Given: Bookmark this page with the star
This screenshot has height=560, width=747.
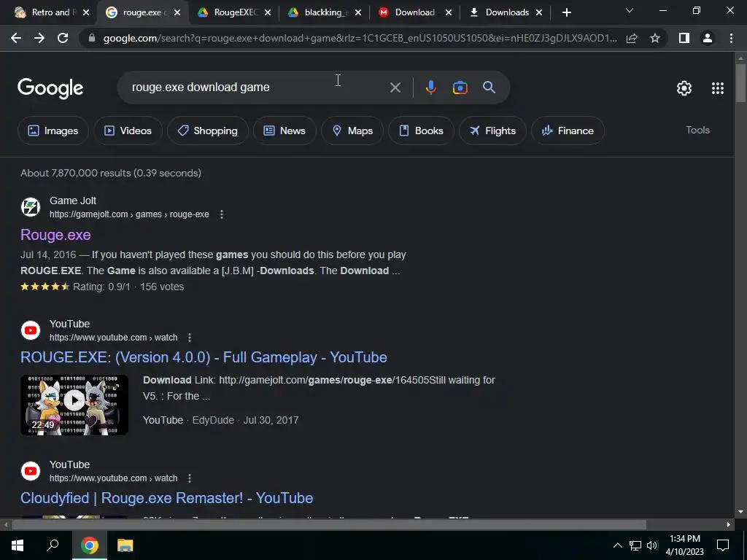Looking at the screenshot, I should (655, 38).
